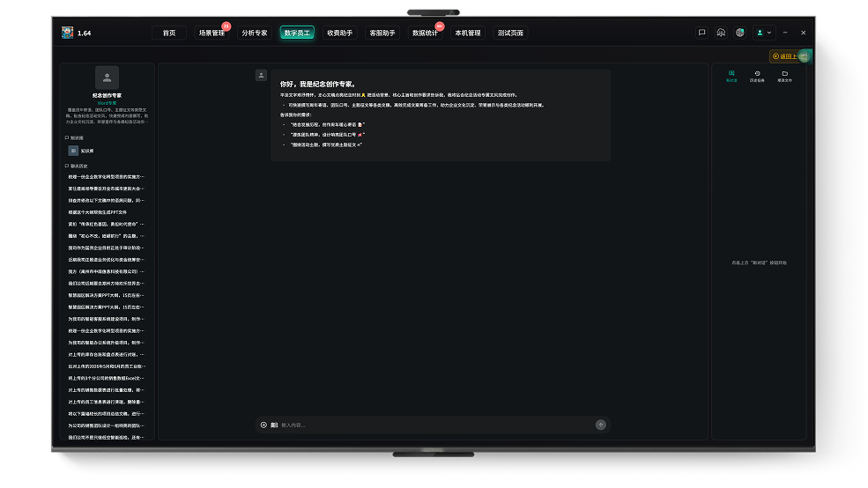Screen dimensions: 868x488
Task: Click the 纪念创作专家 profile avatar in sidebar
Action: (x=107, y=78)
